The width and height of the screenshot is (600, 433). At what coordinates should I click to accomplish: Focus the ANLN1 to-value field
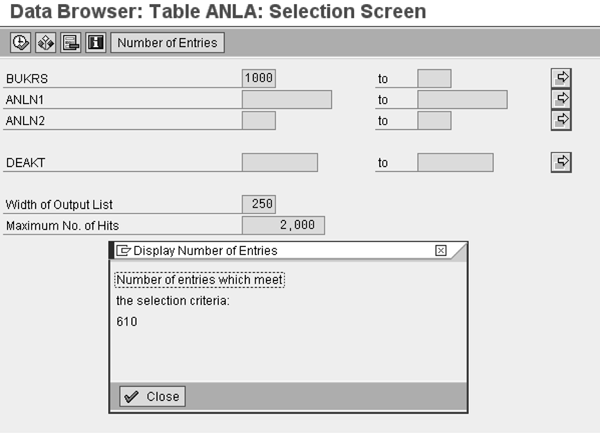(462, 99)
